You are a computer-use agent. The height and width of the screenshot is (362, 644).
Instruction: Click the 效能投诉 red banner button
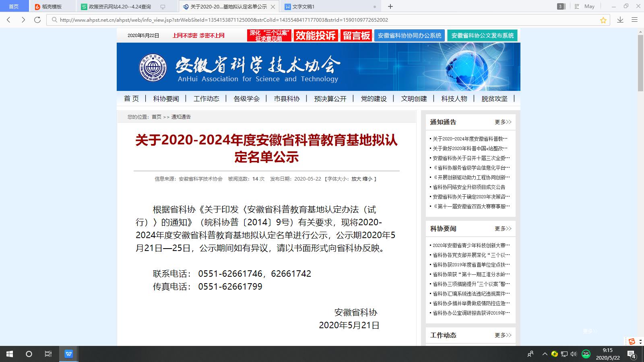click(316, 35)
